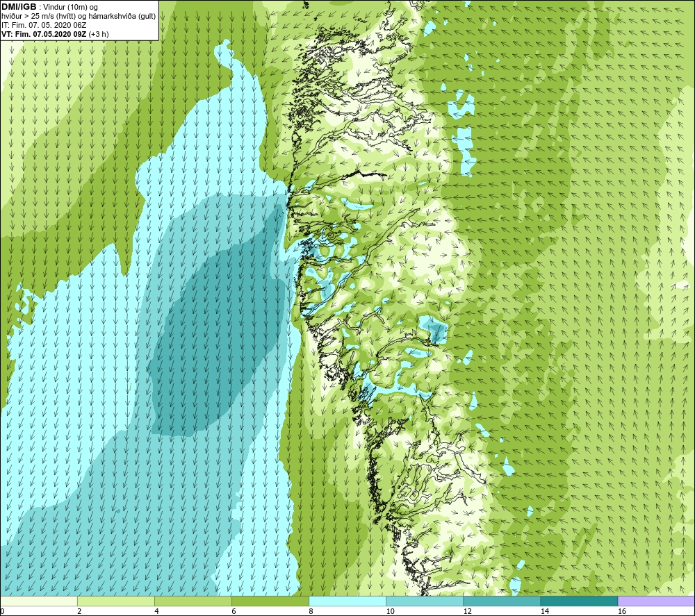The image size is (695, 616).
Task: Click the 0-2 m/s pale yellow legend swatch
Action: click(40, 601)
